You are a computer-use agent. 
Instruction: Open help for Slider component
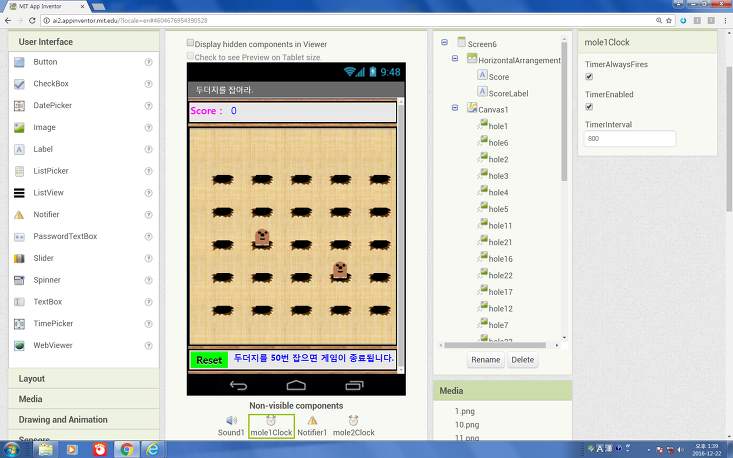point(148,258)
